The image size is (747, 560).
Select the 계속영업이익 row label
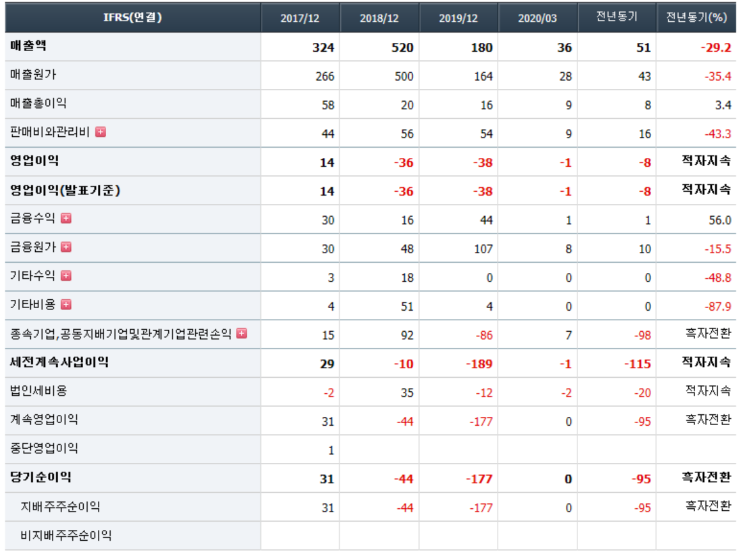tap(44, 419)
